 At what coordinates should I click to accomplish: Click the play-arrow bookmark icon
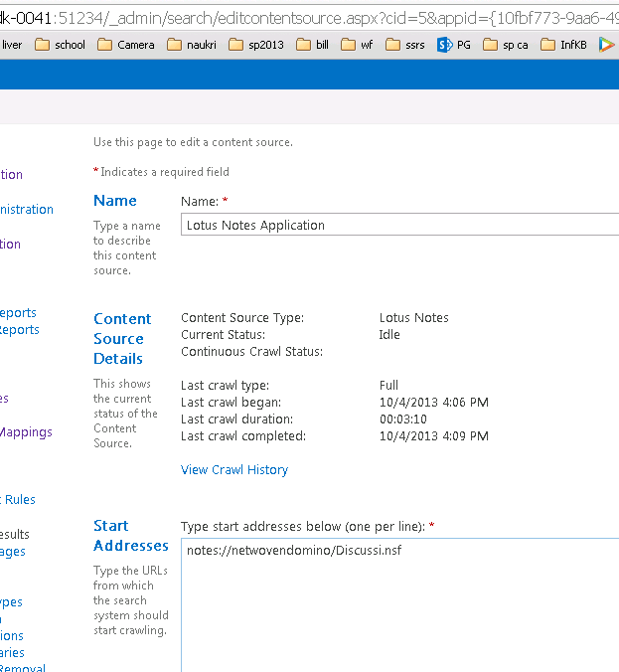(x=606, y=45)
